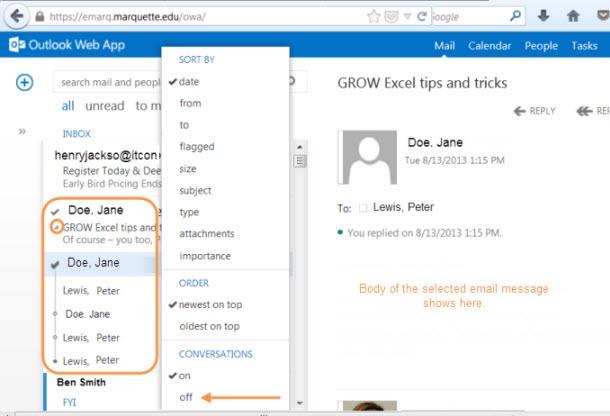Click the browser reload icon
Screen dimensions: 610x416
[422, 16]
